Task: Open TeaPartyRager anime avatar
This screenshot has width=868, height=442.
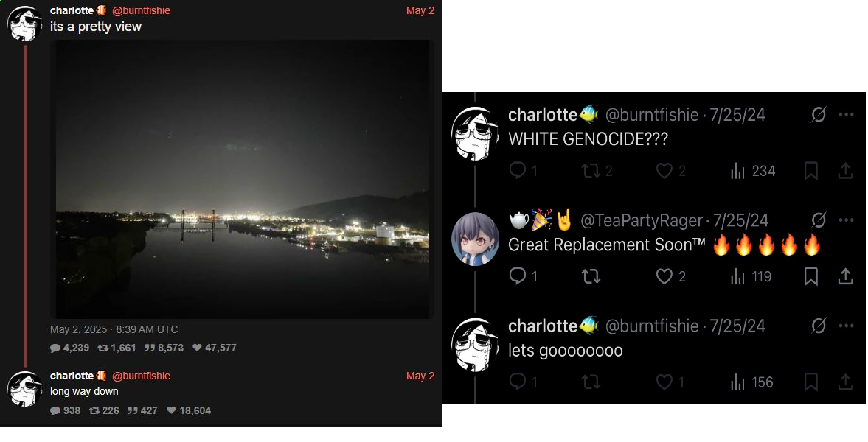Action: 475,239
